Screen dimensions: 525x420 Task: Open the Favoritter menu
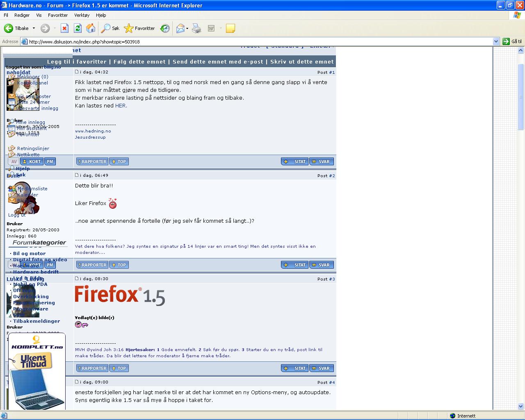58,15
